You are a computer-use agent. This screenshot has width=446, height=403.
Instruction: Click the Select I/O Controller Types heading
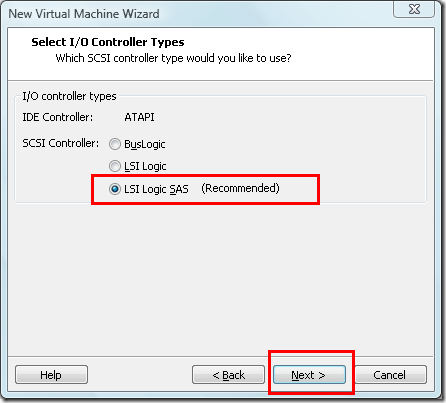(x=108, y=42)
